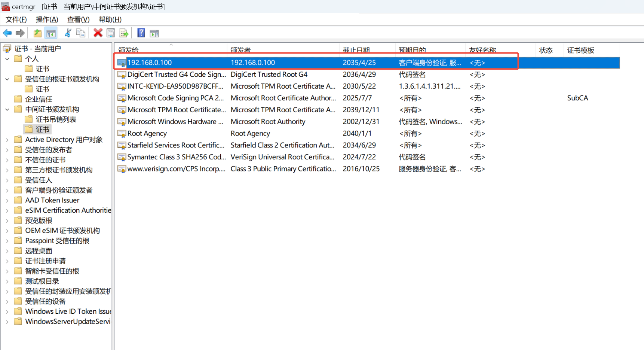The height and width of the screenshot is (350, 644).
Task: Click certificate icon beside Symantec Class 3 SHA256
Action: (x=122, y=157)
